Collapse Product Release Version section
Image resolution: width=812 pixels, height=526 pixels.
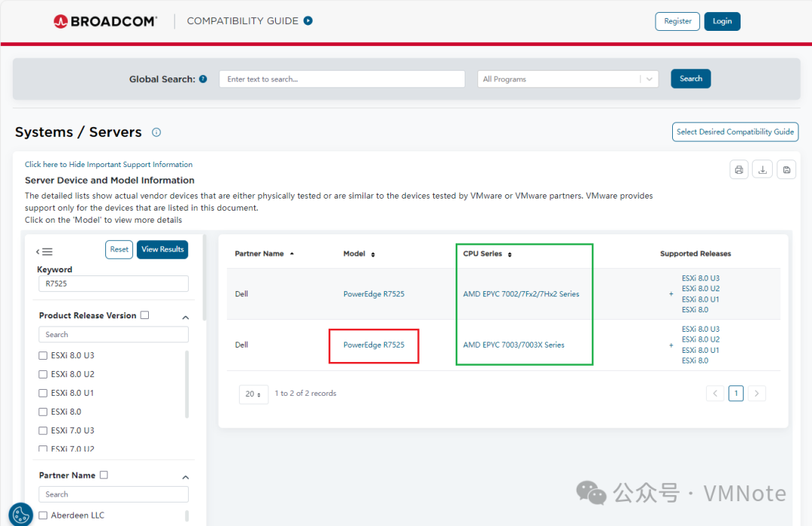pos(186,317)
